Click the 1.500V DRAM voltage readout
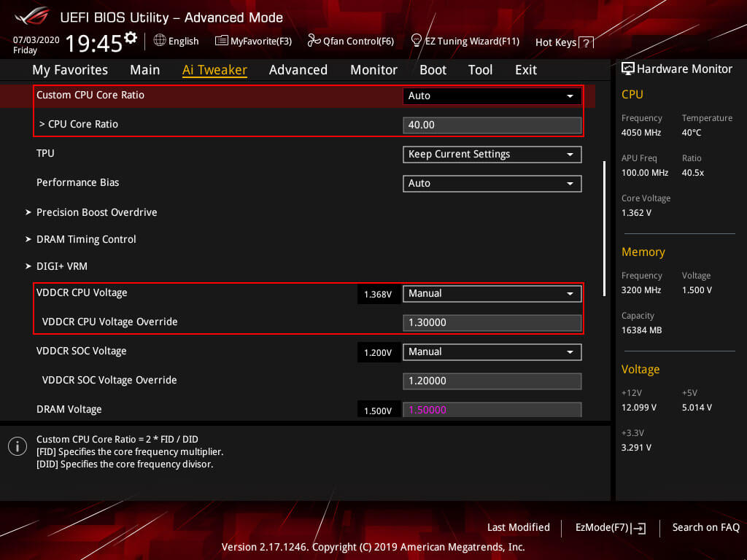The width and height of the screenshot is (747, 560). point(378,411)
